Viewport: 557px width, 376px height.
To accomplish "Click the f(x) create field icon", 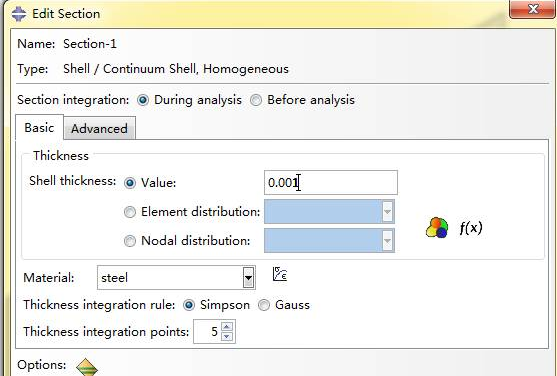I will coord(471,227).
